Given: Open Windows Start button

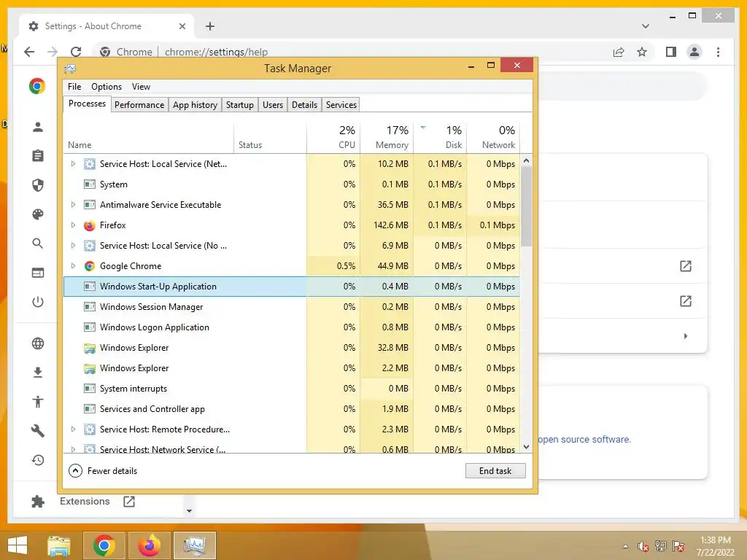Looking at the screenshot, I should 18,545.
